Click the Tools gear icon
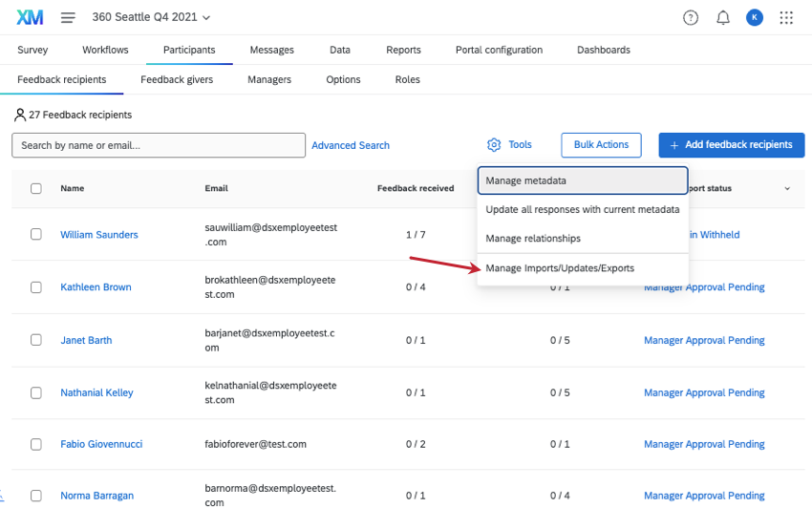812x508 pixels. (x=494, y=145)
